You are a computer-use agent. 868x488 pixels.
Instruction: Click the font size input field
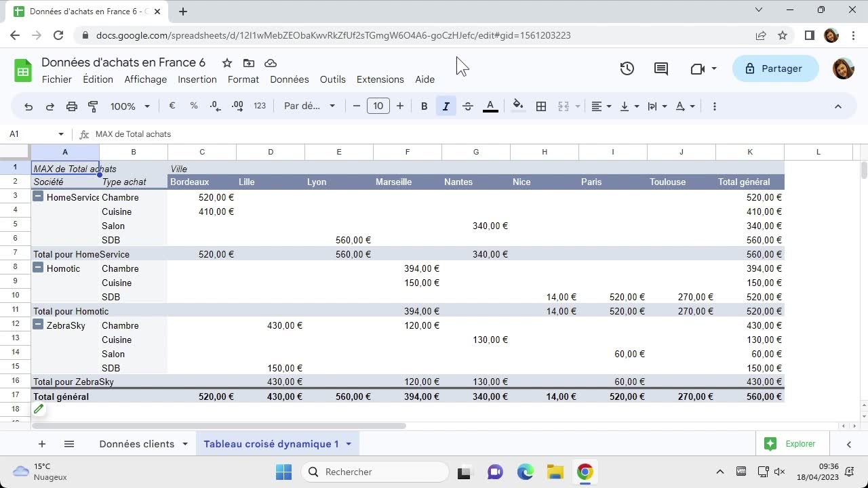point(378,106)
